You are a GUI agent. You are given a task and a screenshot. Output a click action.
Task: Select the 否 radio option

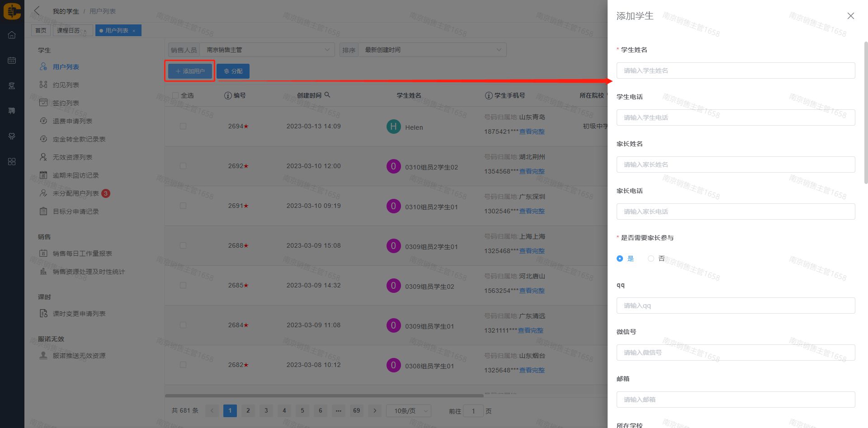point(651,259)
